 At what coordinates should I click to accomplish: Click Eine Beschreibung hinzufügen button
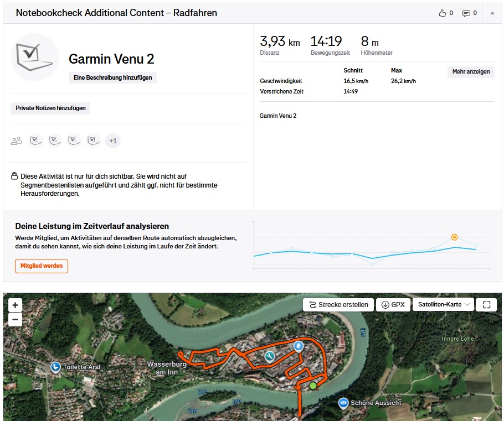(112, 78)
